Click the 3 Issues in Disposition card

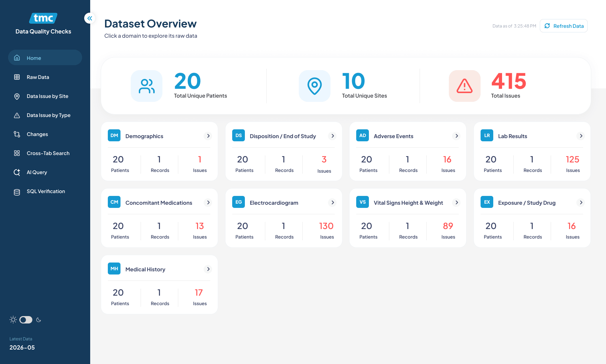coord(324,159)
